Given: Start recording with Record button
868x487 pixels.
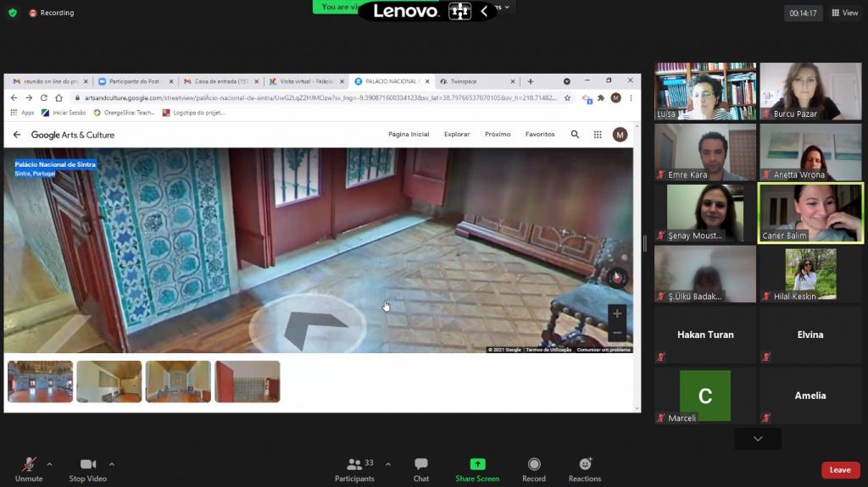Looking at the screenshot, I should [534, 468].
